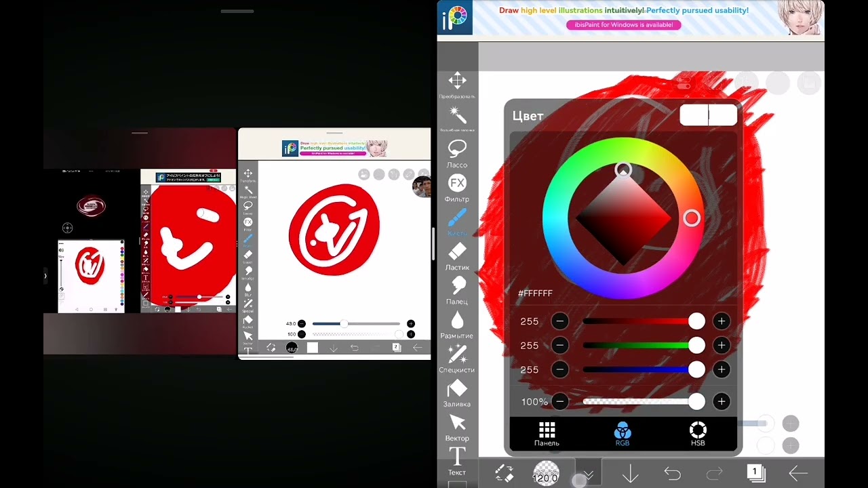Pick the Ластик eraser tool

(457, 256)
